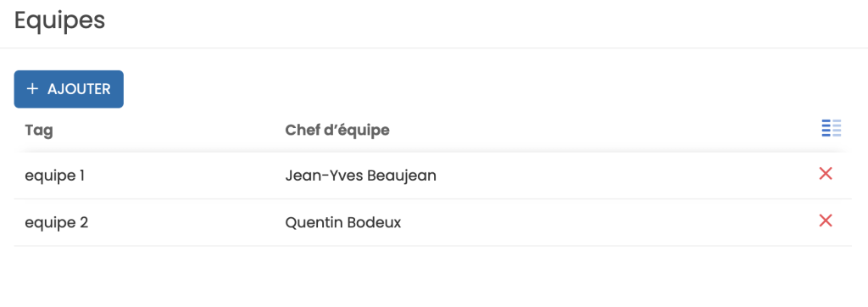Select the second row of the teams table

pyautogui.click(x=433, y=223)
